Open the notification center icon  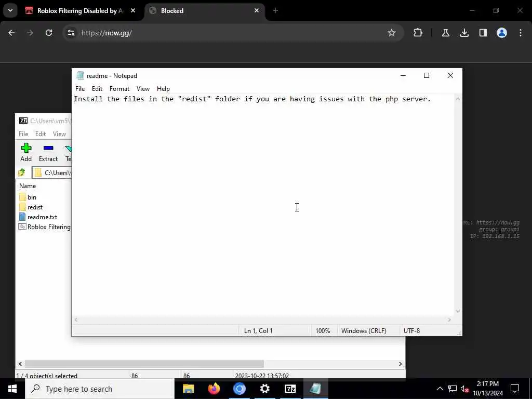(515, 389)
